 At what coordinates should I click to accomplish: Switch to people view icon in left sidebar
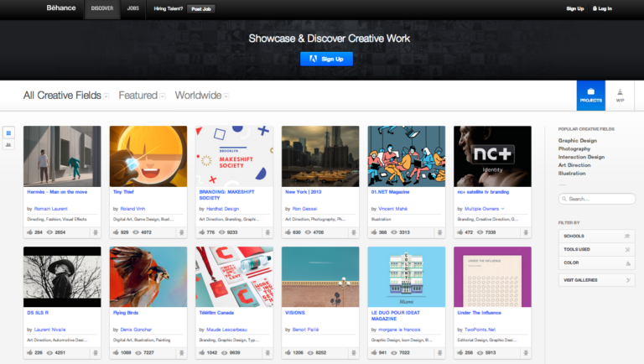pos(8,144)
